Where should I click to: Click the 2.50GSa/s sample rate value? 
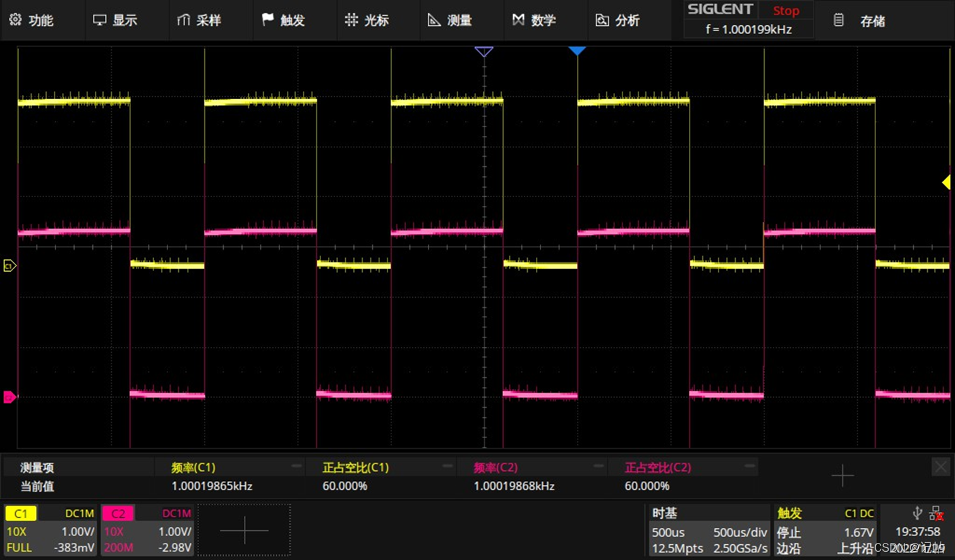click(740, 548)
